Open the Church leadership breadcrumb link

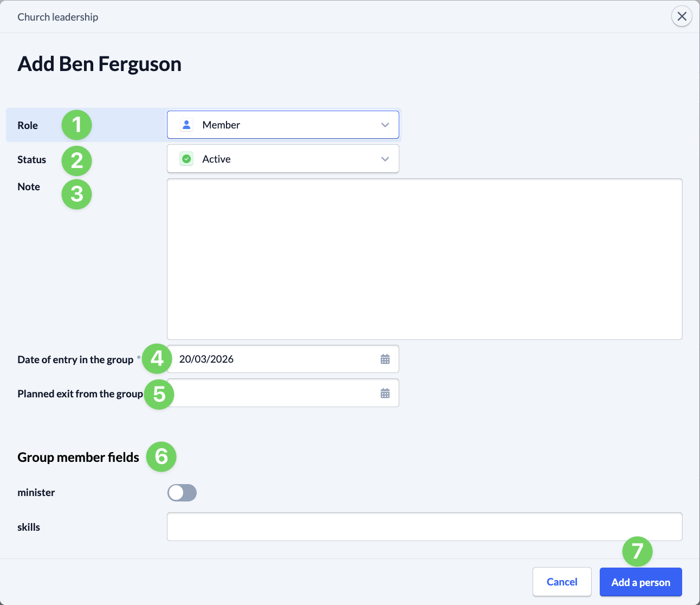57,16
